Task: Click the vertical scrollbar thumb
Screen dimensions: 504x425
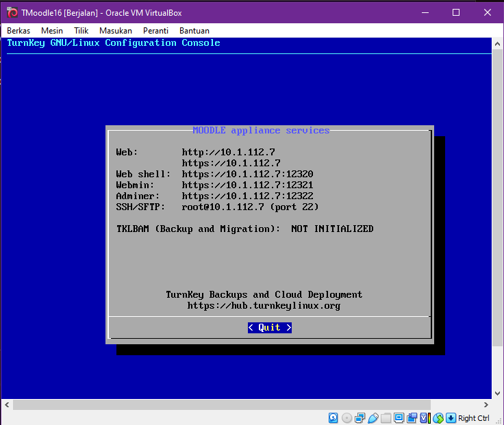Action: 498,198
